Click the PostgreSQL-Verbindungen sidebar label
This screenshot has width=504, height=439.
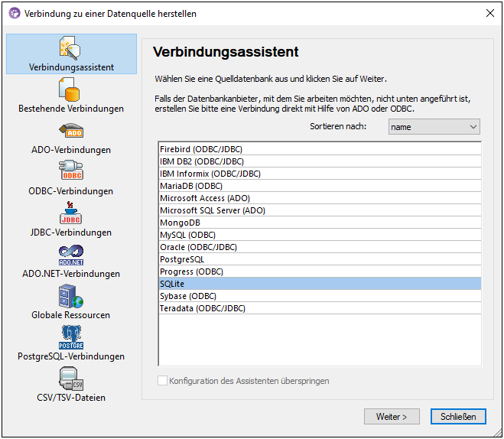point(71,356)
